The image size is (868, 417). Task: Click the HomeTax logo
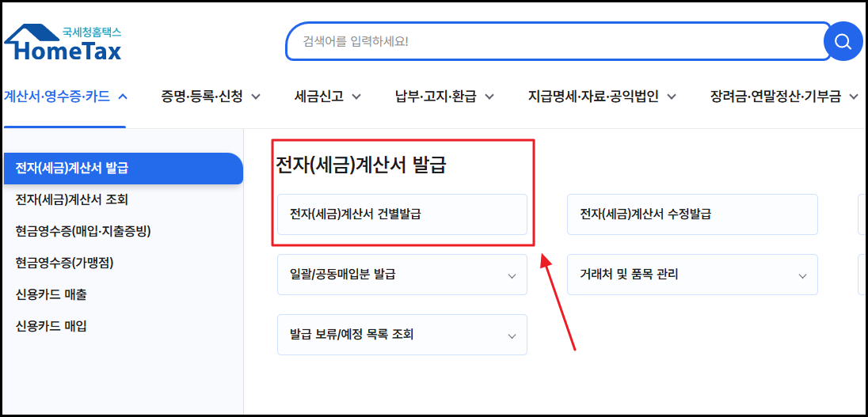(x=63, y=42)
